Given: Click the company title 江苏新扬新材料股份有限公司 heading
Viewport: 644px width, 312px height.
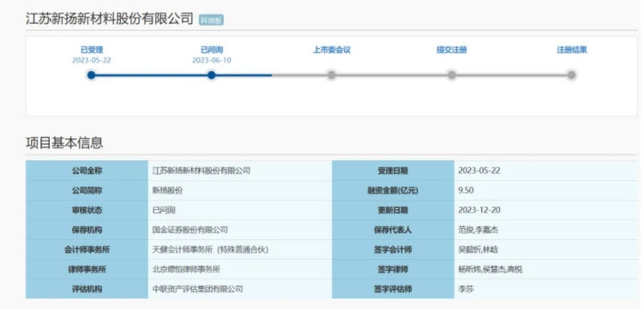Looking at the screenshot, I should tap(109, 19).
